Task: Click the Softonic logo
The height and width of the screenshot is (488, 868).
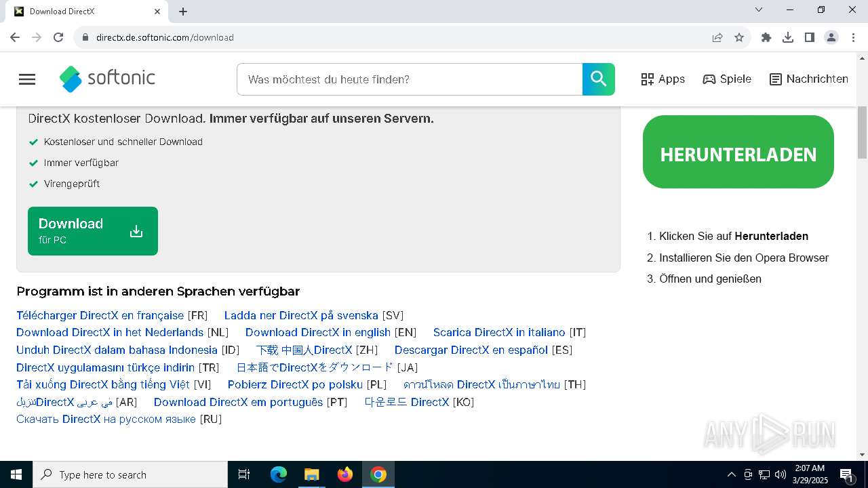Action: click(108, 79)
